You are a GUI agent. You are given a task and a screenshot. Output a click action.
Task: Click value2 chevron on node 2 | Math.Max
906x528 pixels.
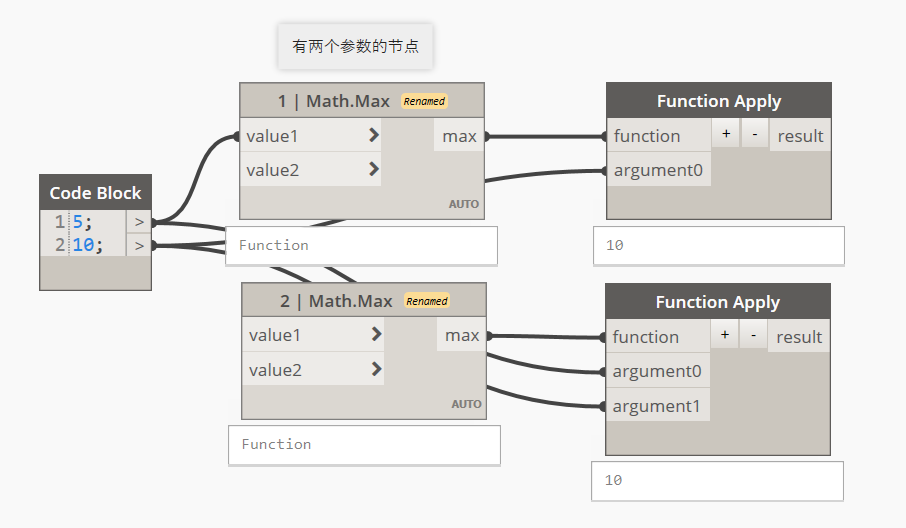pos(376,369)
